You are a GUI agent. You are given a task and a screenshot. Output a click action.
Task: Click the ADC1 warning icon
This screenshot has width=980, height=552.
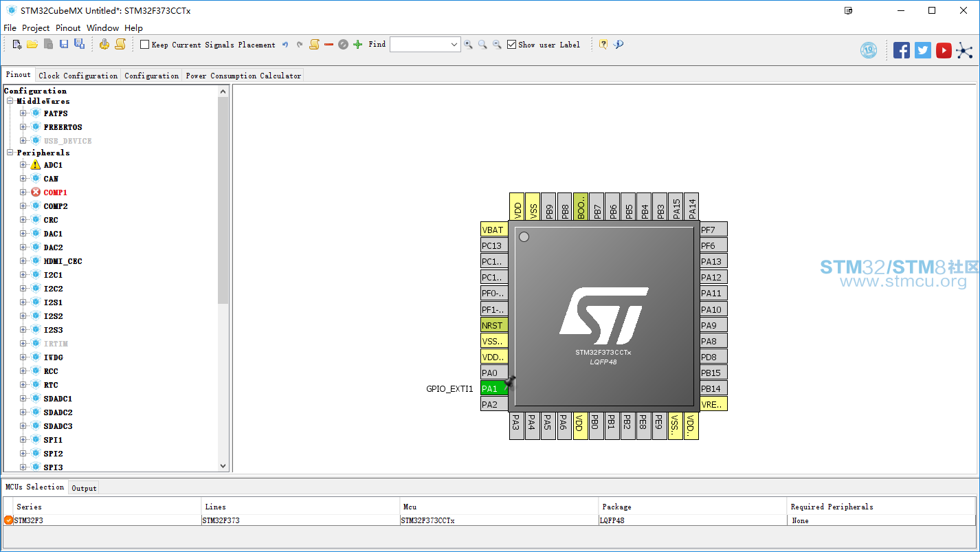click(x=36, y=165)
